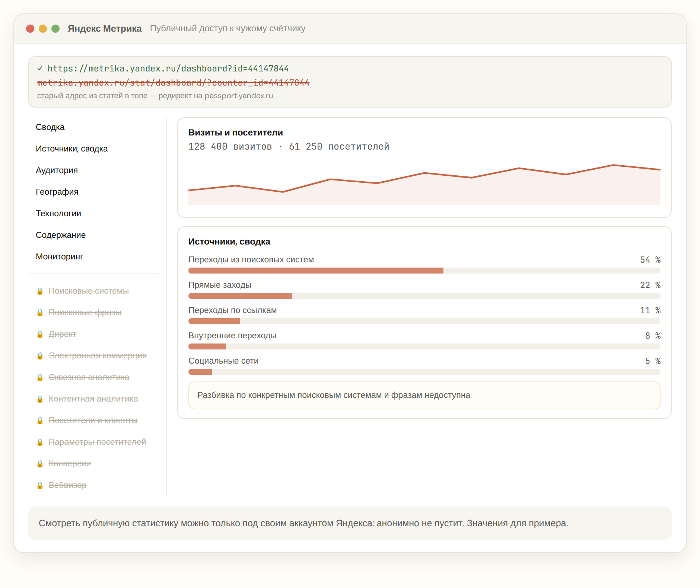Click the 11 % value
Viewport: 700px width, 588px height.
coord(650,310)
